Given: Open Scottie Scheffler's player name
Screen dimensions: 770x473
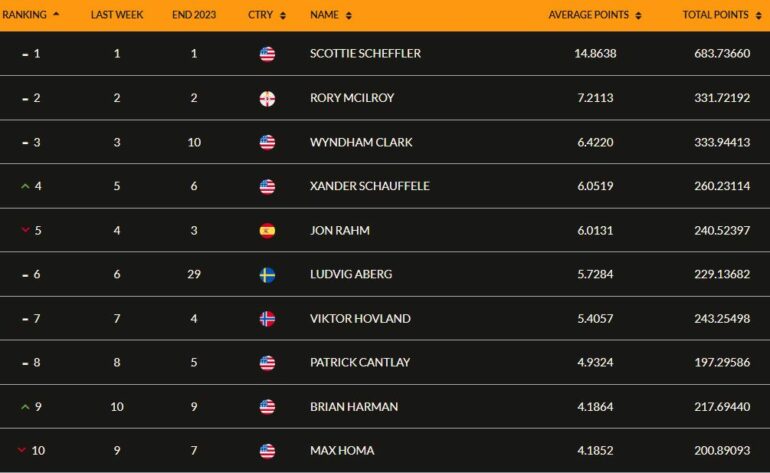Looking at the screenshot, I should pos(365,54).
